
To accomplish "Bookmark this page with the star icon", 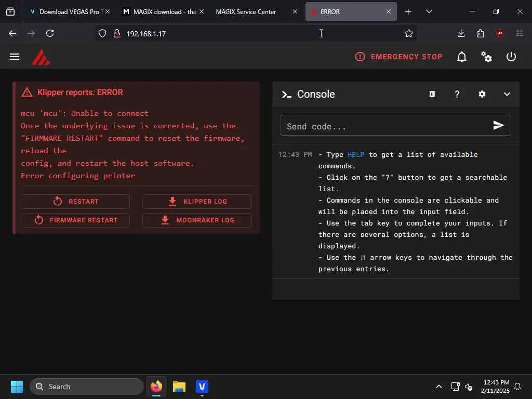I will click(x=409, y=33).
